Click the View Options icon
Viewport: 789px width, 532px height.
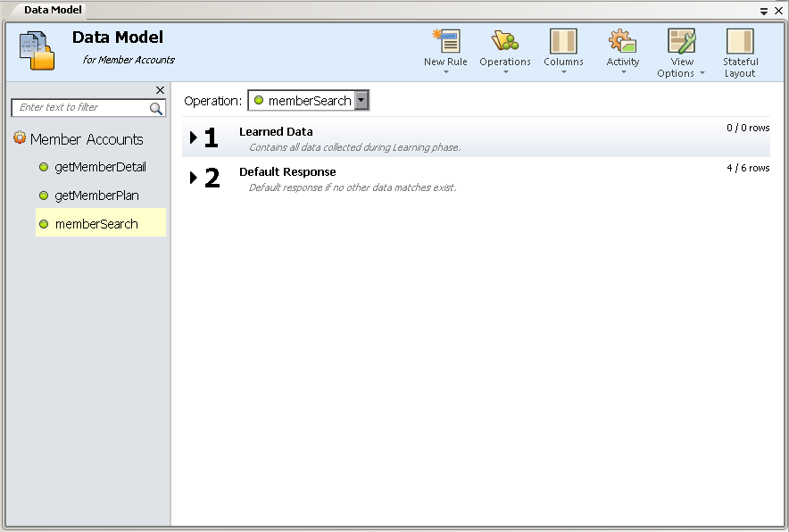click(681, 41)
